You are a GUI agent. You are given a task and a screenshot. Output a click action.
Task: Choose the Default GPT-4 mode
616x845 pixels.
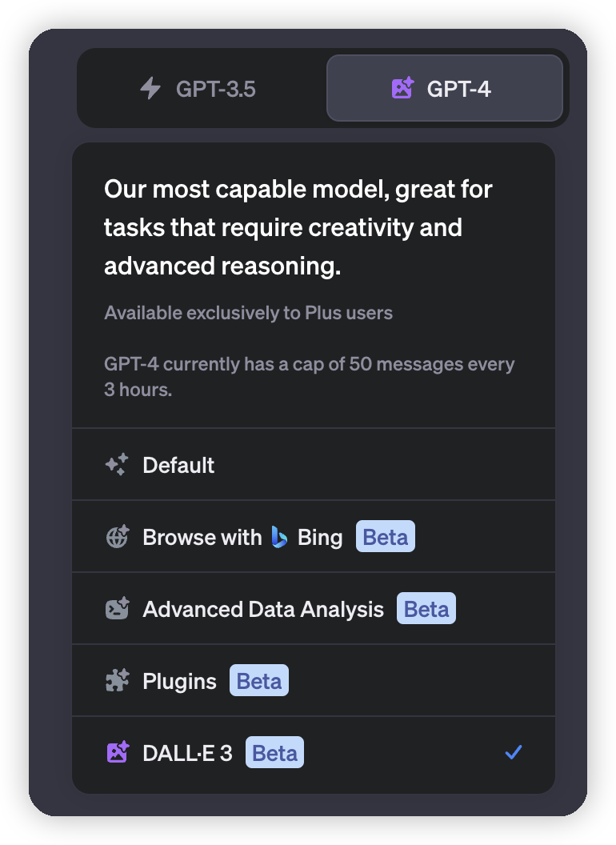[313, 465]
